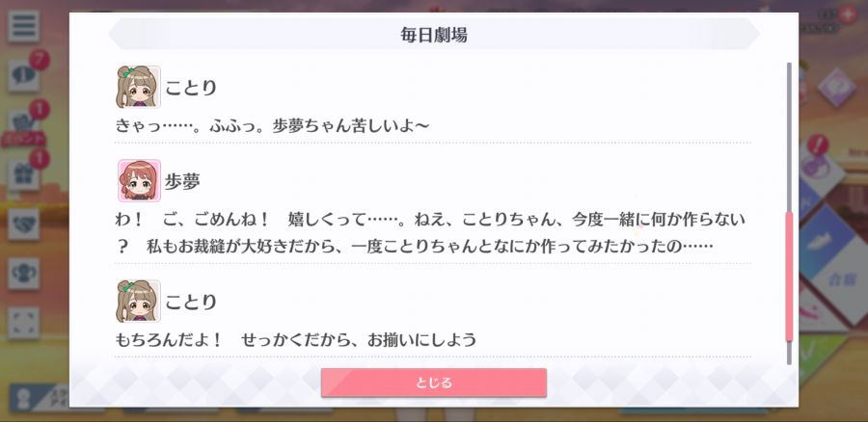Viewport: 868px width, 422px height.
Task: Tap the last ことり avatar thumbnail
Action: coord(138,301)
